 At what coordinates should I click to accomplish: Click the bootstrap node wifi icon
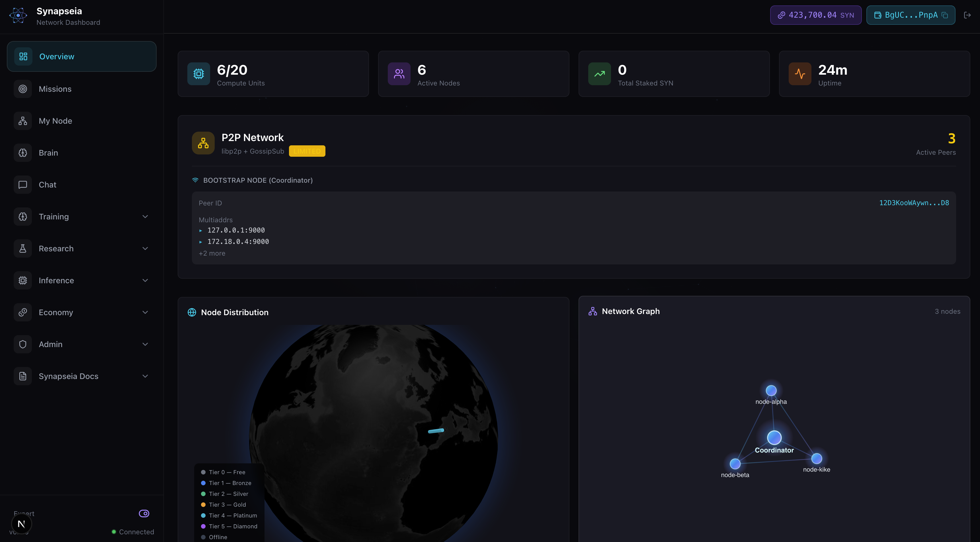195,180
